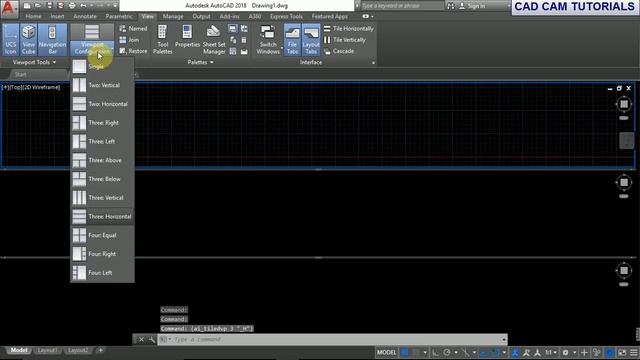Click the search keyword input field

(x=402, y=6)
